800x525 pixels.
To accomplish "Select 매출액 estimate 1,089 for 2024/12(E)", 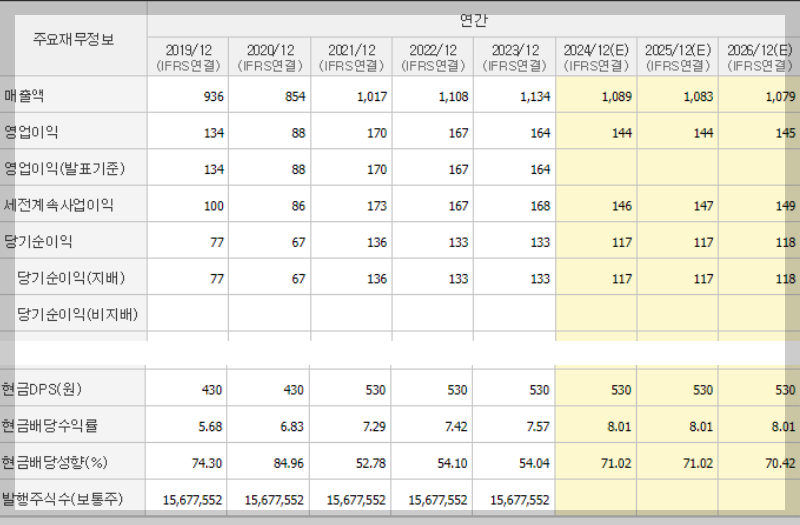I will [617, 96].
